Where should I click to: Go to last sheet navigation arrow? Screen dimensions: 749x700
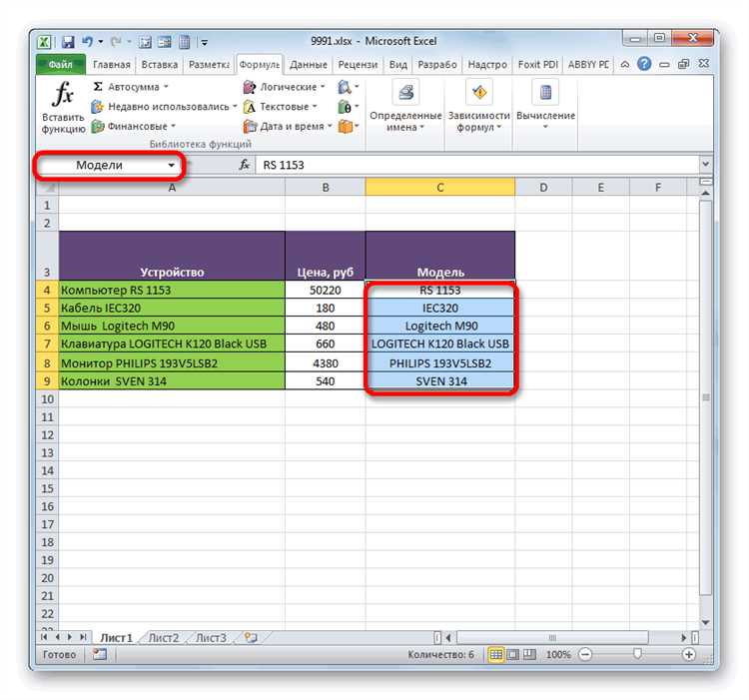[83, 637]
